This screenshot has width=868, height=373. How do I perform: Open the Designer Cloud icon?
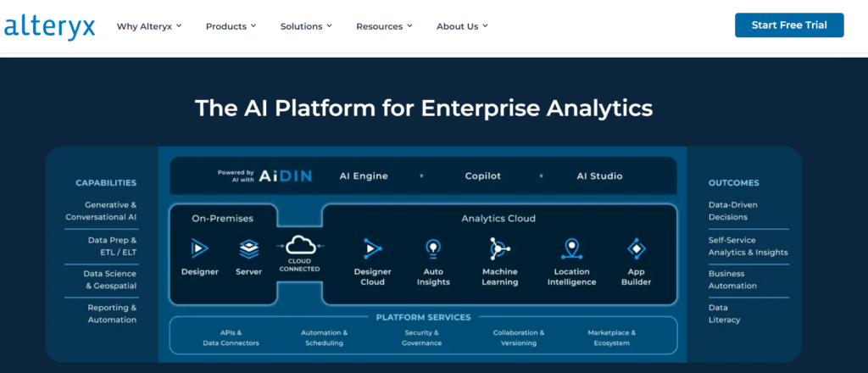point(372,248)
